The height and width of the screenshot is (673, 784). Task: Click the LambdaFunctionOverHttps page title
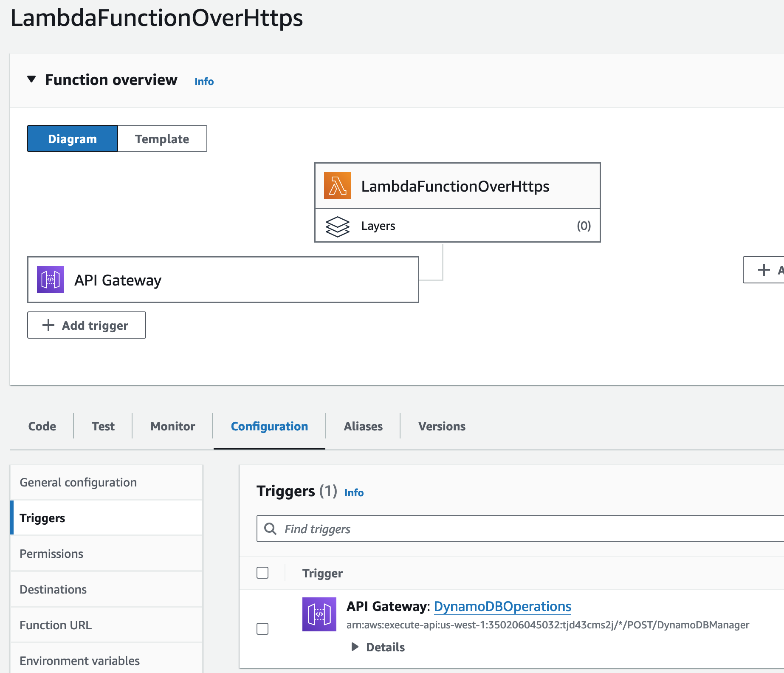[x=157, y=18]
